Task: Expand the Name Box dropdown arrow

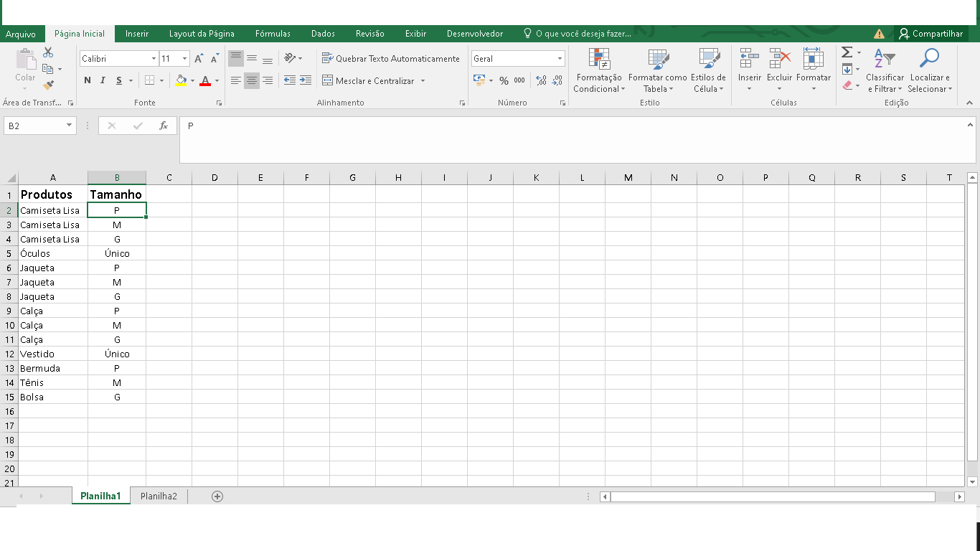Action: (70, 126)
